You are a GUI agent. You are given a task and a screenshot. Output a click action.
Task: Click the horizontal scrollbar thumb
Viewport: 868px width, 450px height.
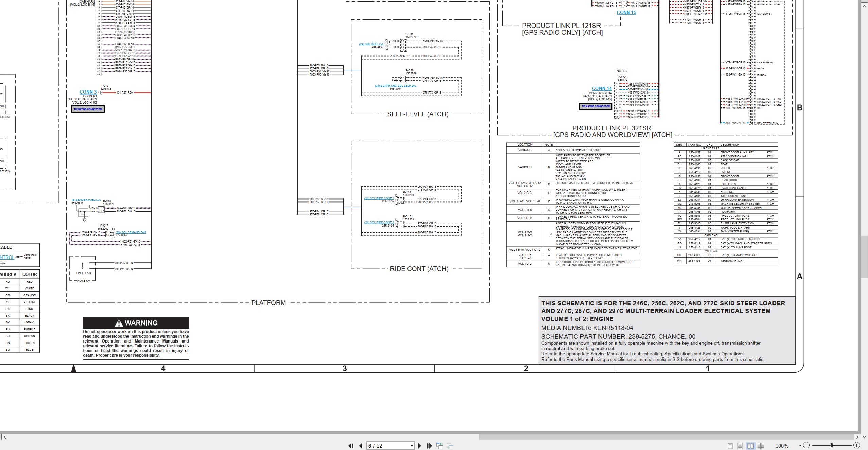[666, 437]
